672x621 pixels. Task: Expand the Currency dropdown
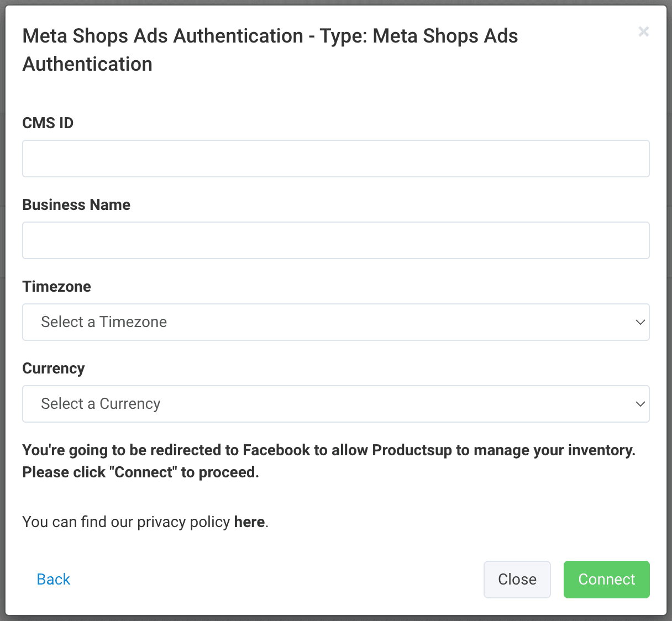coord(335,404)
